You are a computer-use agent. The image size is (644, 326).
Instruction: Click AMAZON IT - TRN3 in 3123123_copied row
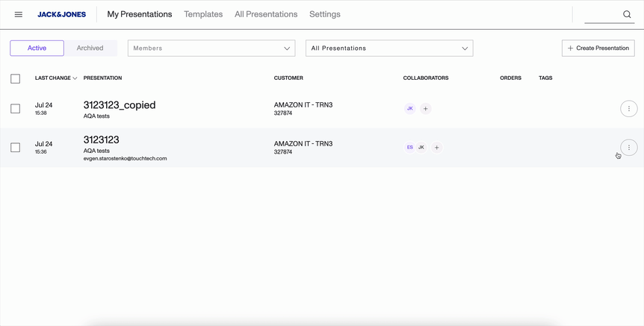point(303,105)
